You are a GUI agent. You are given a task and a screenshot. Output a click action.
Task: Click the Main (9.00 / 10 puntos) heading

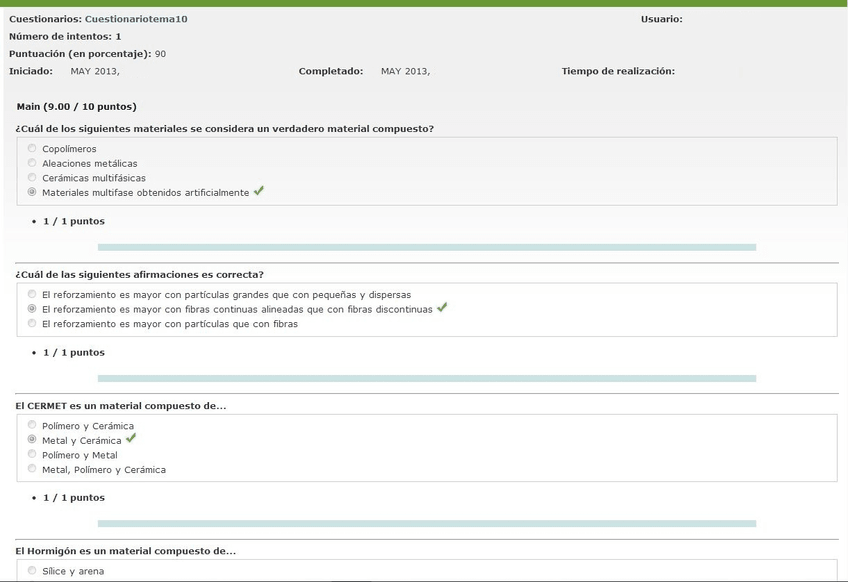(x=77, y=106)
